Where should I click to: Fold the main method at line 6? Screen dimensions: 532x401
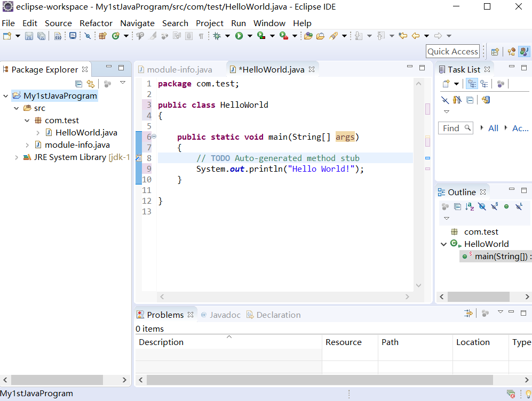coord(154,137)
